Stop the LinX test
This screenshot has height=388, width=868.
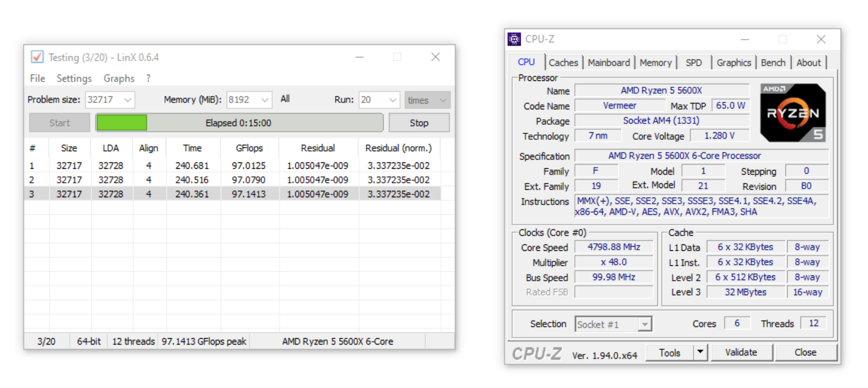tap(419, 123)
